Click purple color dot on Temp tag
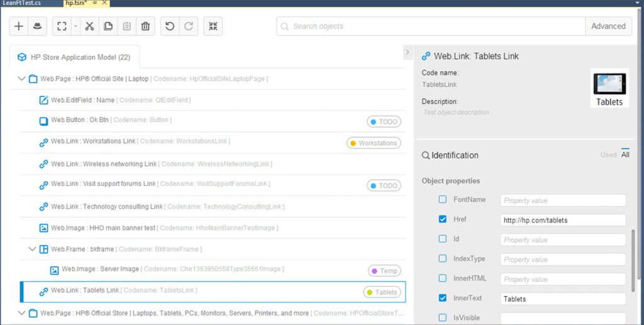Viewport: 644px width, 325px height. (x=374, y=271)
